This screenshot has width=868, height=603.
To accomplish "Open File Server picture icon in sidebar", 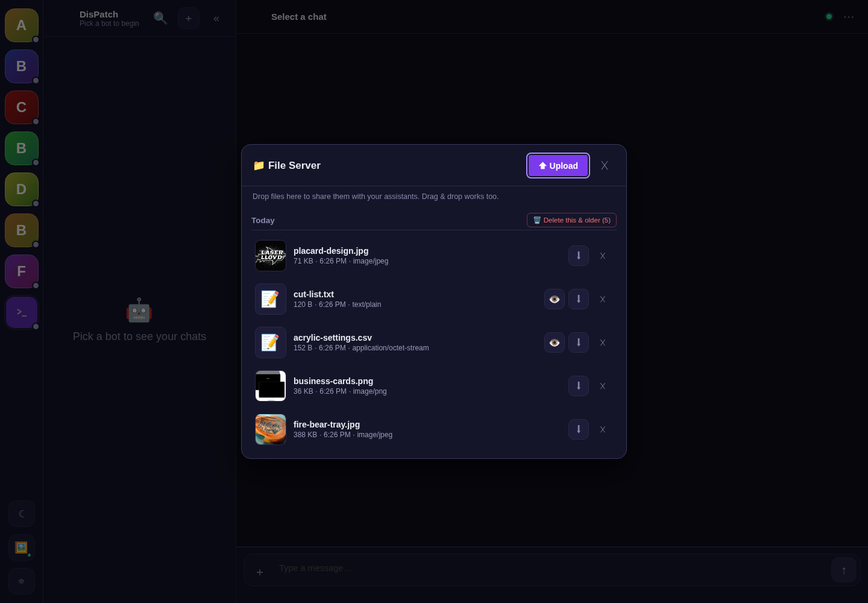I will (22, 548).
